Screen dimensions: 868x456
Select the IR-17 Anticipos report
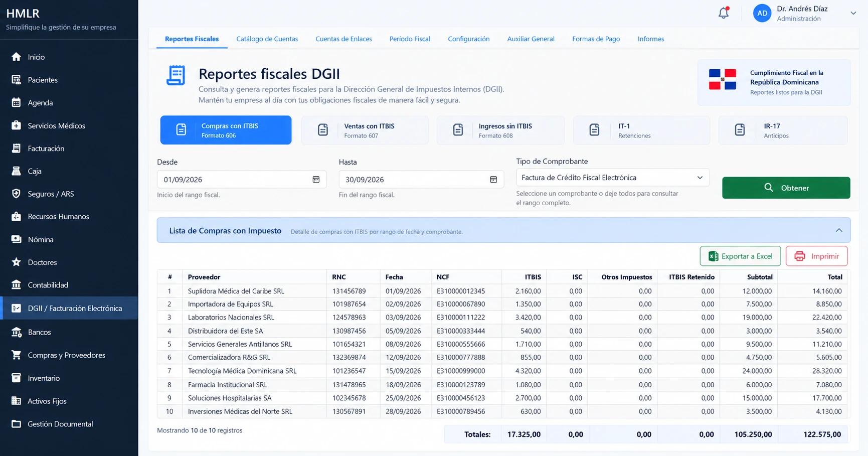pos(783,130)
